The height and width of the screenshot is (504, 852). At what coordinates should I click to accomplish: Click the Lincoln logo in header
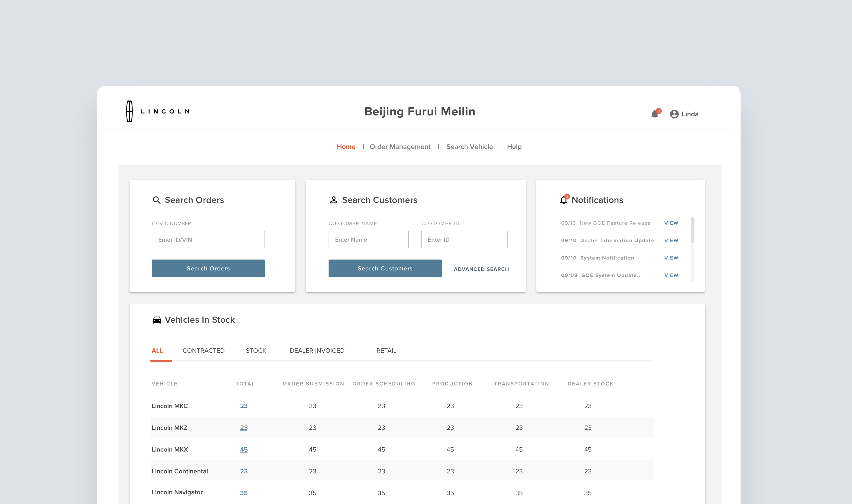158,111
